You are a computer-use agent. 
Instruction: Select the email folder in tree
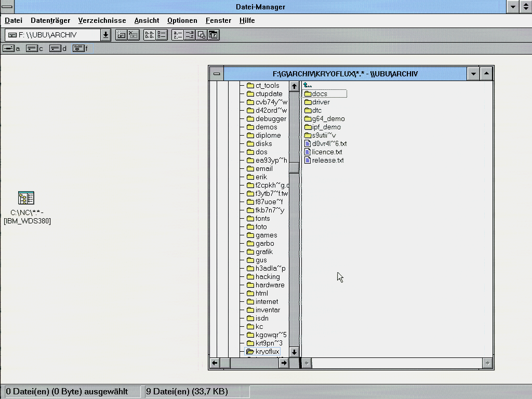click(260, 169)
